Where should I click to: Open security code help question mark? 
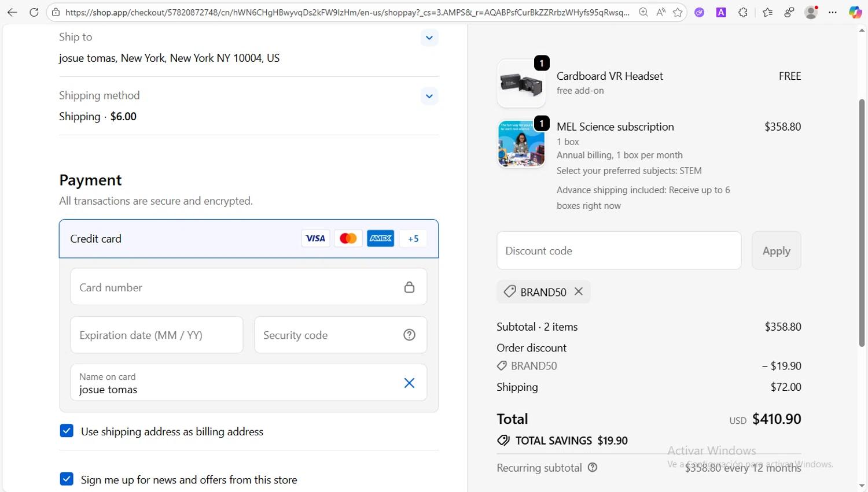tap(409, 335)
